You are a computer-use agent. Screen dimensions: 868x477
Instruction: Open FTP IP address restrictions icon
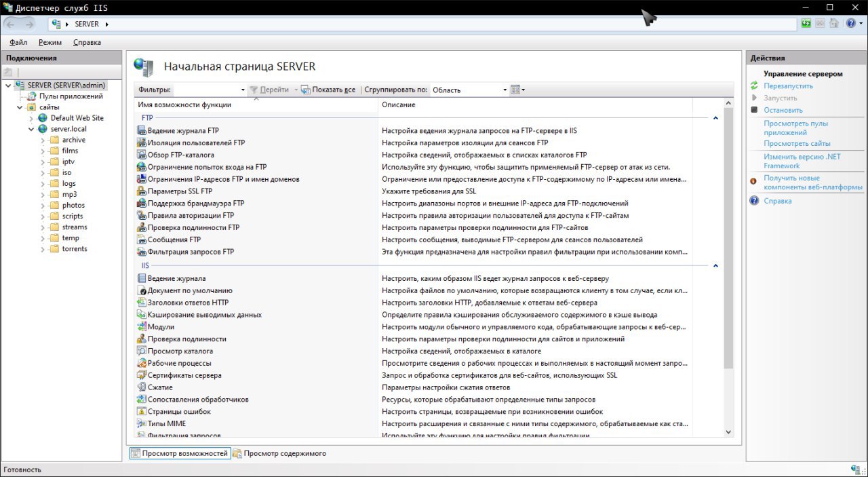click(142, 179)
